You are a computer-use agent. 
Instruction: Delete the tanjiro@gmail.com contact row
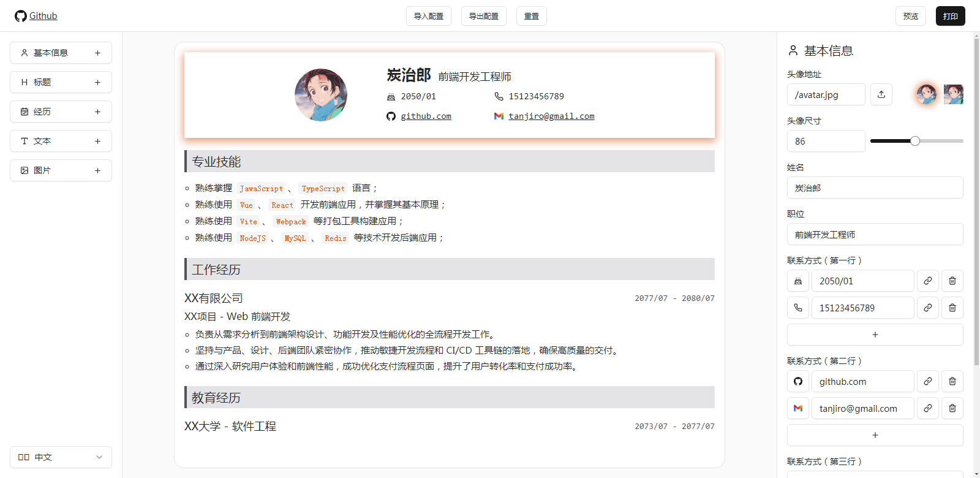click(952, 408)
